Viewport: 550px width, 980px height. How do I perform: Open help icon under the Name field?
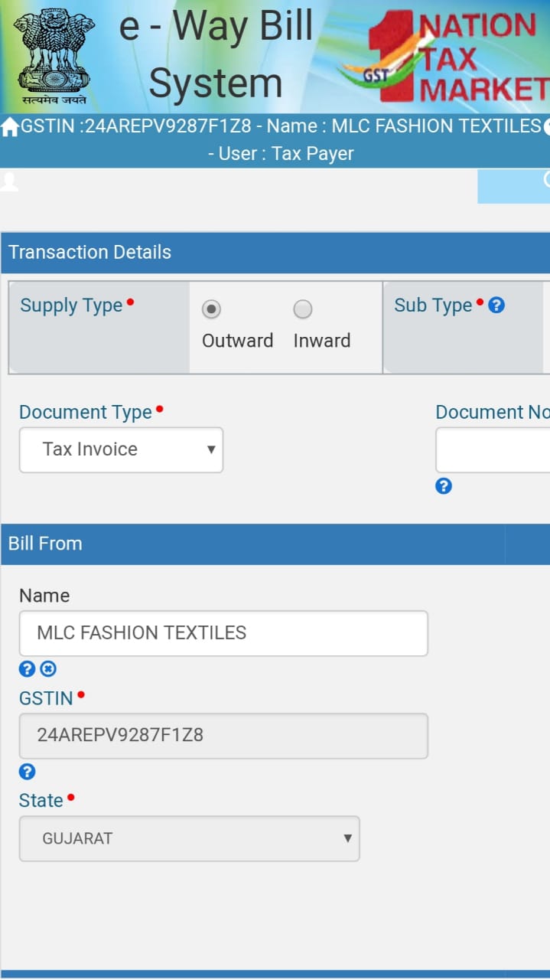click(x=27, y=669)
